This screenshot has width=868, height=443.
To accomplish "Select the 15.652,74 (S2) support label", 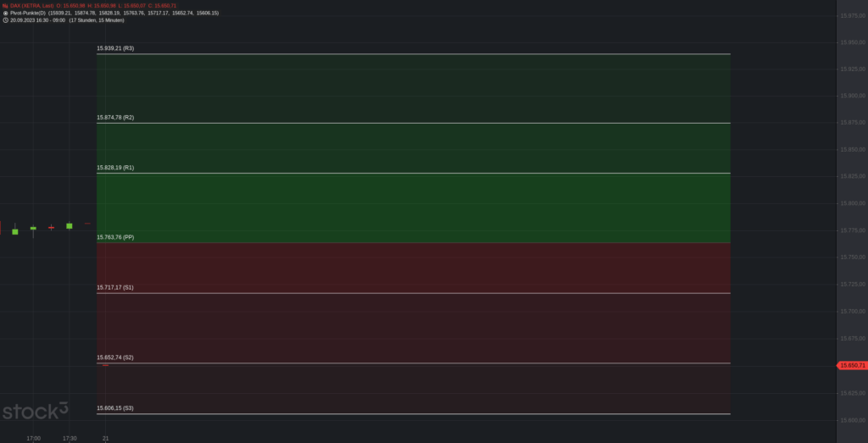I will 115,357.
